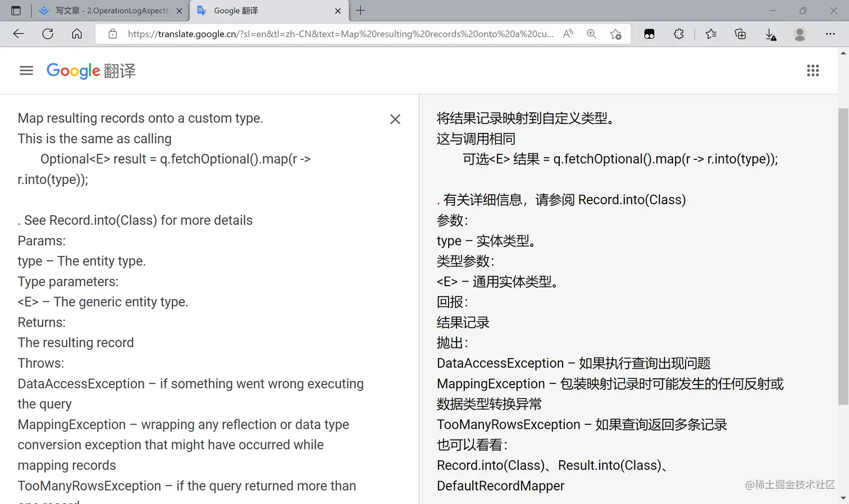Open the browser extensions puzzle icon
The image size is (849, 504).
[x=679, y=34]
